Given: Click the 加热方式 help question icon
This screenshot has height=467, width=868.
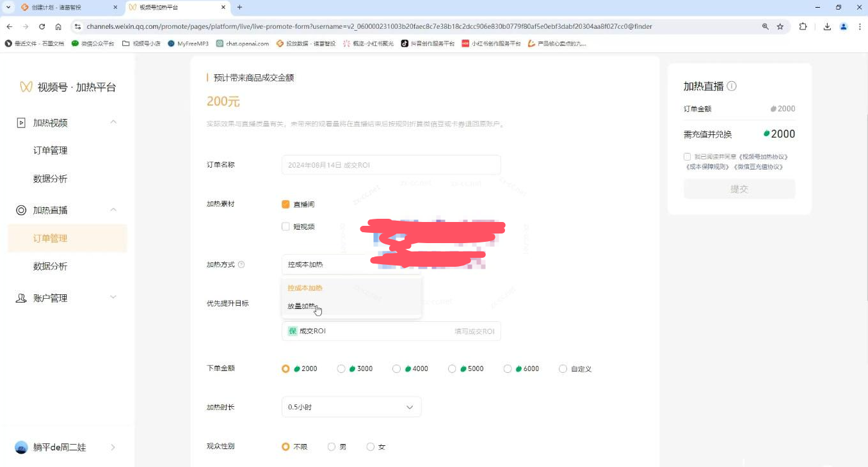Looking at the screenshot, I should [241, 264].
